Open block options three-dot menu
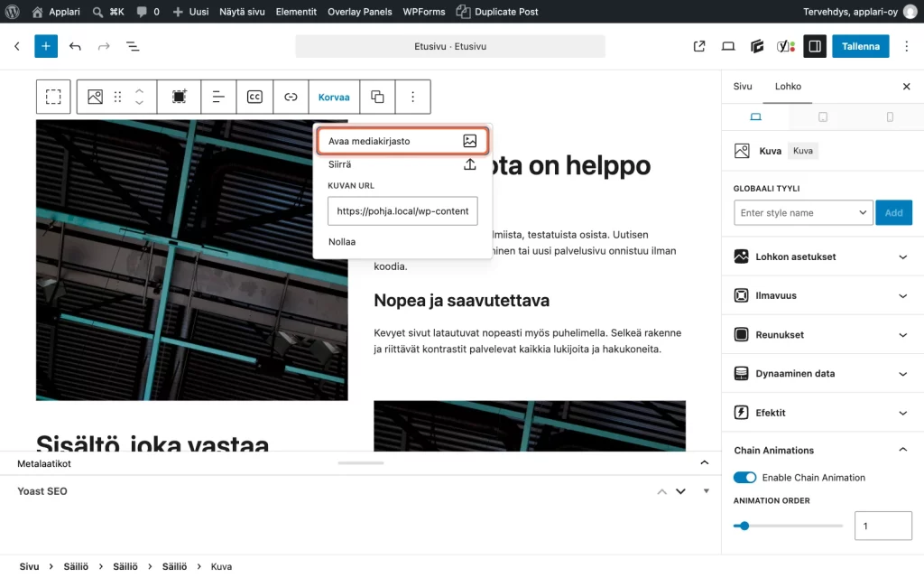The height and width of the screenshot is (578, 924). pyautogui.click(x=412, y=97)
